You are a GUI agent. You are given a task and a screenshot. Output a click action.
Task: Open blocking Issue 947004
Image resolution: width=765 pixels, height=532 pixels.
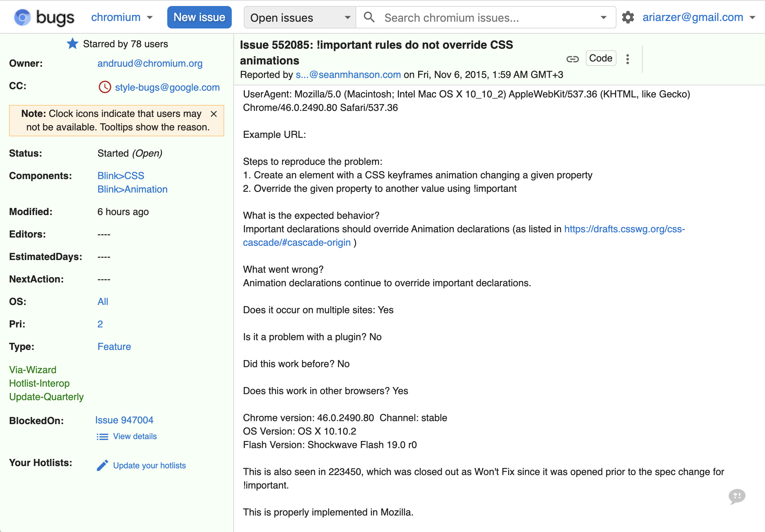pos(124,420)
